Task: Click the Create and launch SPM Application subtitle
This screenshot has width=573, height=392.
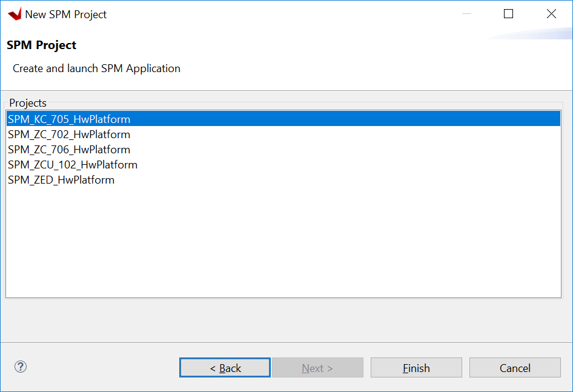Action: click(x=96, y=68)
